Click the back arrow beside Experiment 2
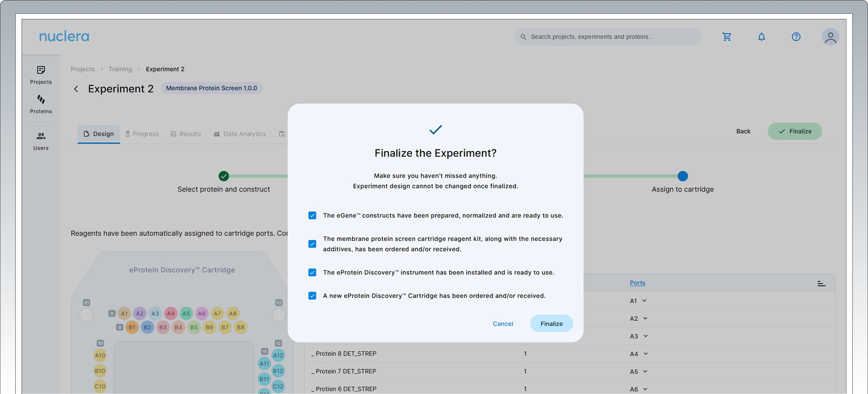Screen dimensions: 868x394 pyautogui.click(x=76, y=89)
